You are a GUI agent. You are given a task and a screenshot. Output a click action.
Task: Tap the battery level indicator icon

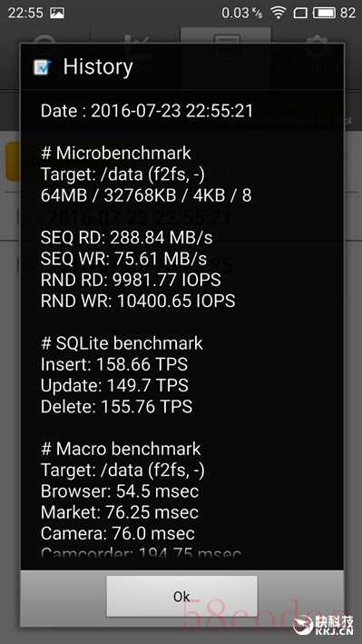(325, 13)
